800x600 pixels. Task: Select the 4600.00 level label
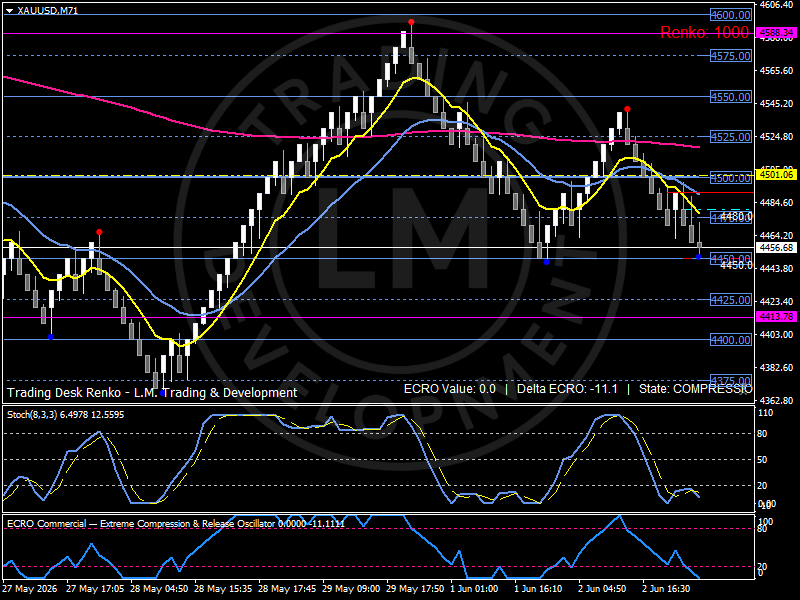pyautogui.click(x=731, y=15)
